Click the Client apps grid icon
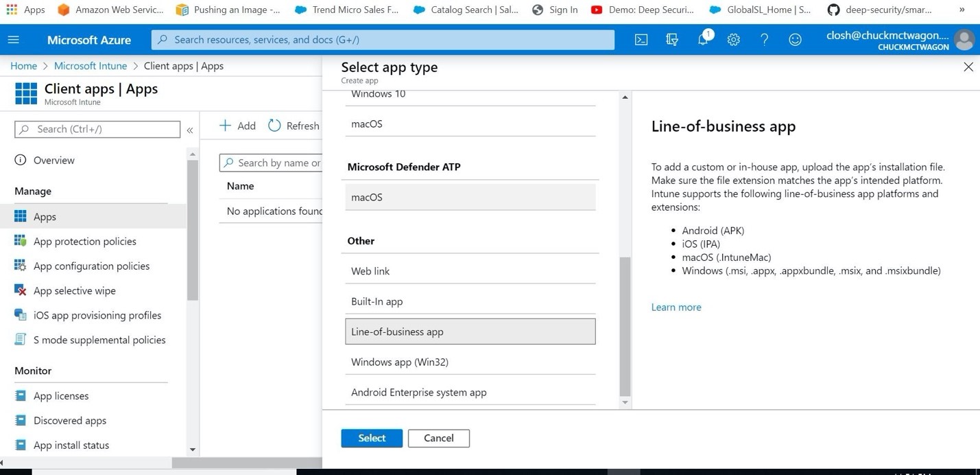The width and height of the screenshot is (980, 475). [x=26, y=93]
